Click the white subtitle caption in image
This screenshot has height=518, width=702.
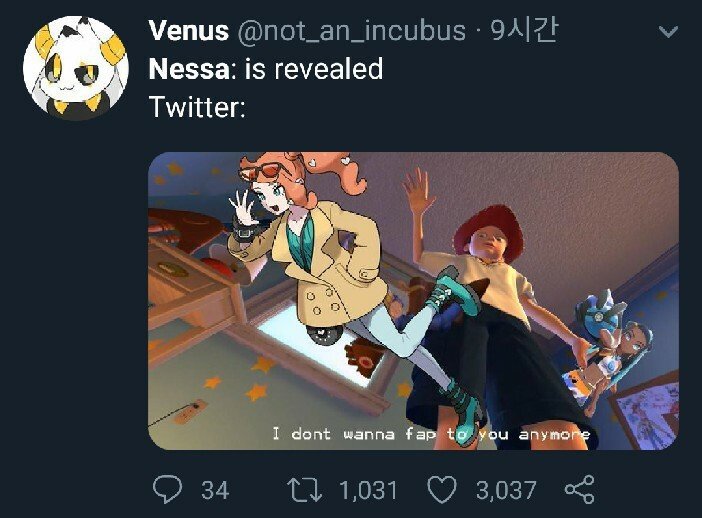pyautogui.click(x=431, y=434)
